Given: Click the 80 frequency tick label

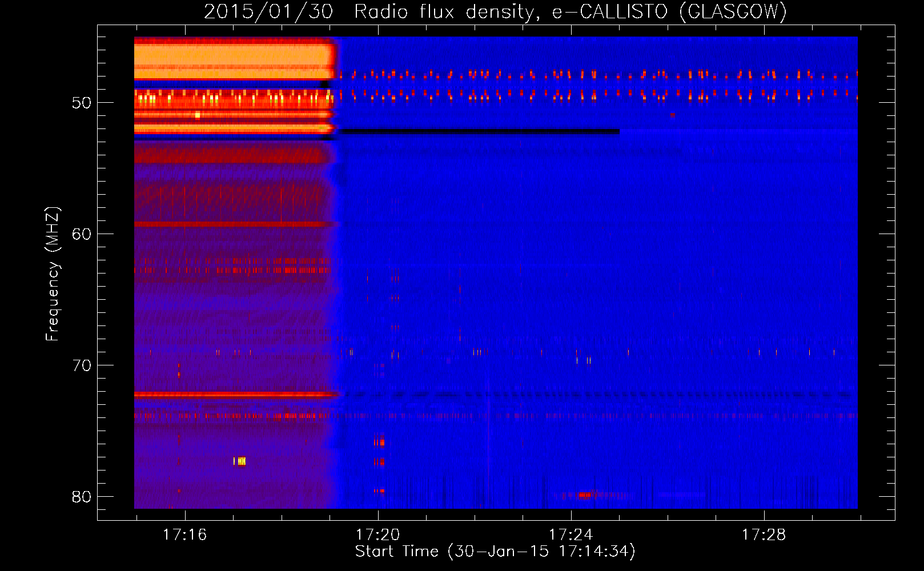Looking at the screenshot, I should coord(82,497).
